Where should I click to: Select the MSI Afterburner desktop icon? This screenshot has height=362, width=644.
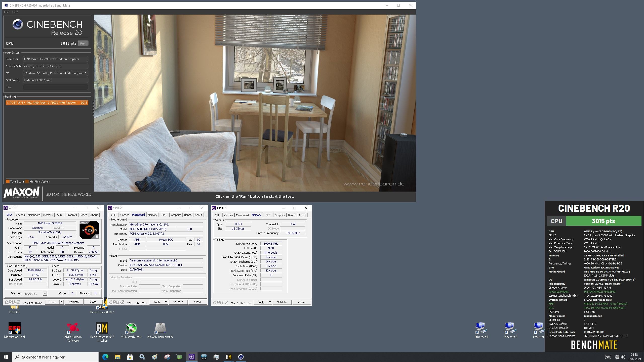click(x=131, y=330)
